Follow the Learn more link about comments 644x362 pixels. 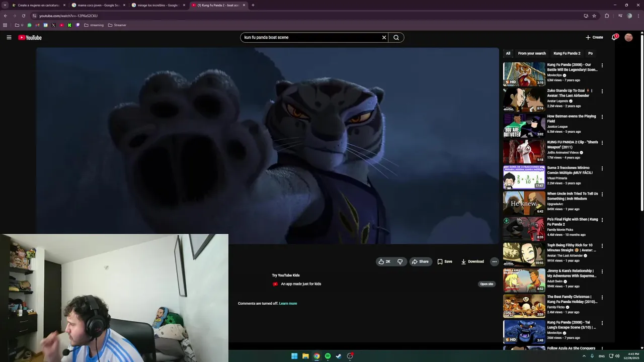(288, 304)
